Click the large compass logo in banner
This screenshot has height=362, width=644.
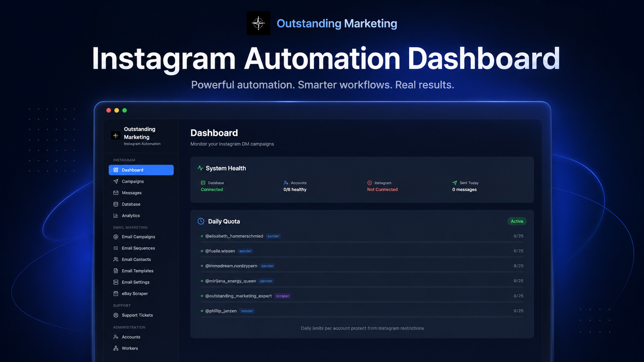pyautogui.click(x=258, y=23)
